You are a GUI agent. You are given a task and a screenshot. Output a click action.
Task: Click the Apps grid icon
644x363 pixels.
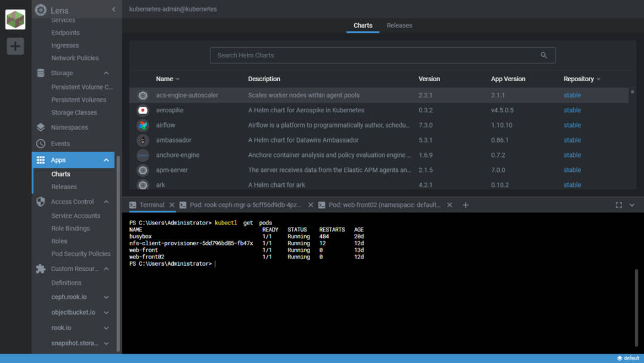pyautogui.click(x=41, y=160)
